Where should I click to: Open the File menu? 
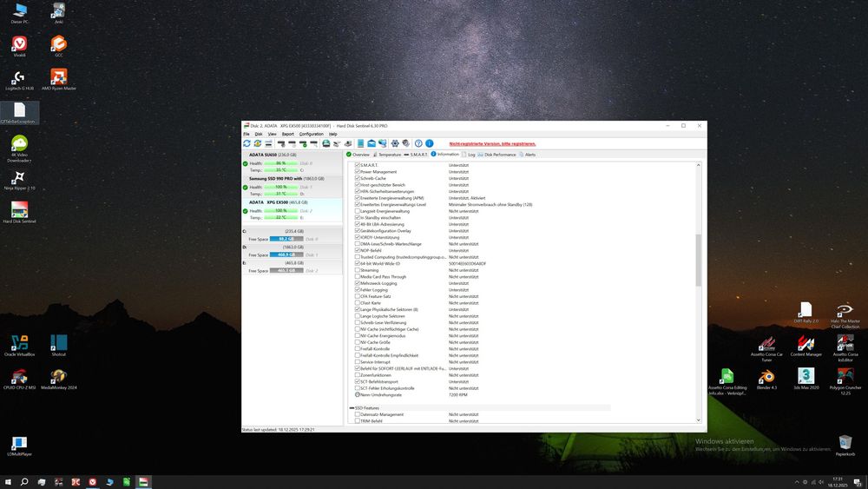click(247, 134)
